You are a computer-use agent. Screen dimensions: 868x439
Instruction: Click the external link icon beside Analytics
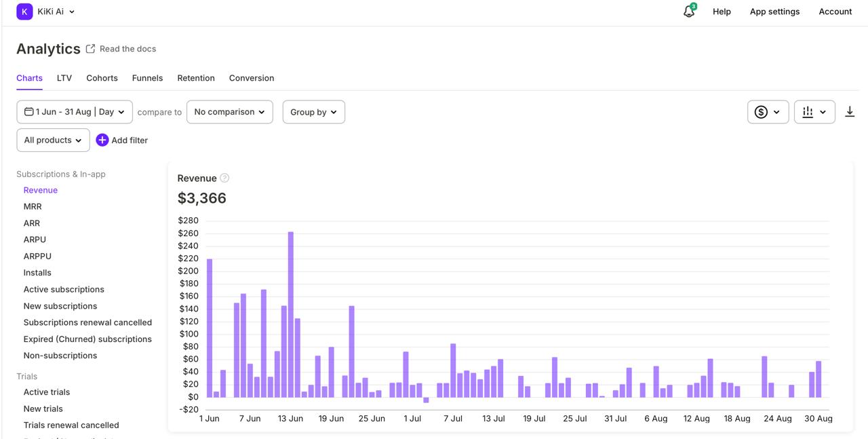[x=91, y=49]
